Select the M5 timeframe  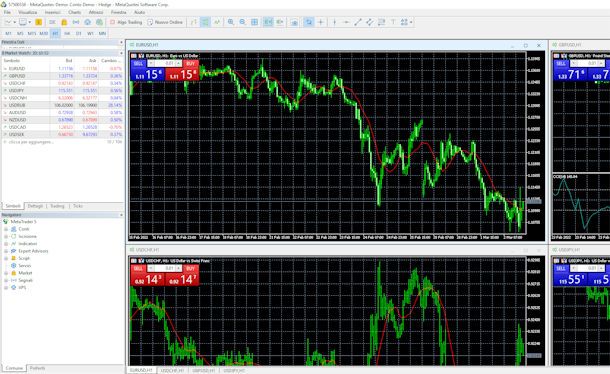click(20, 33)
